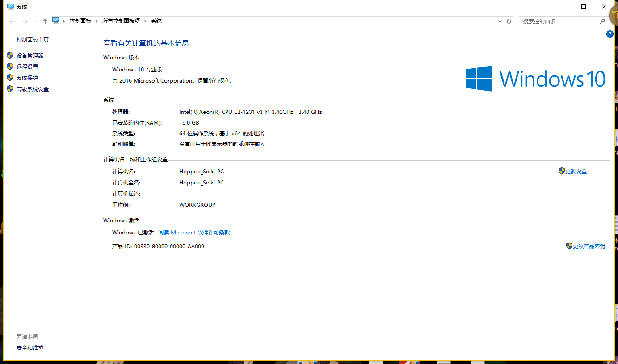Click the workgroup value "WORKGROUP"
The height and width of the screenshot is (364, 618).
click(x=198, y=205)
